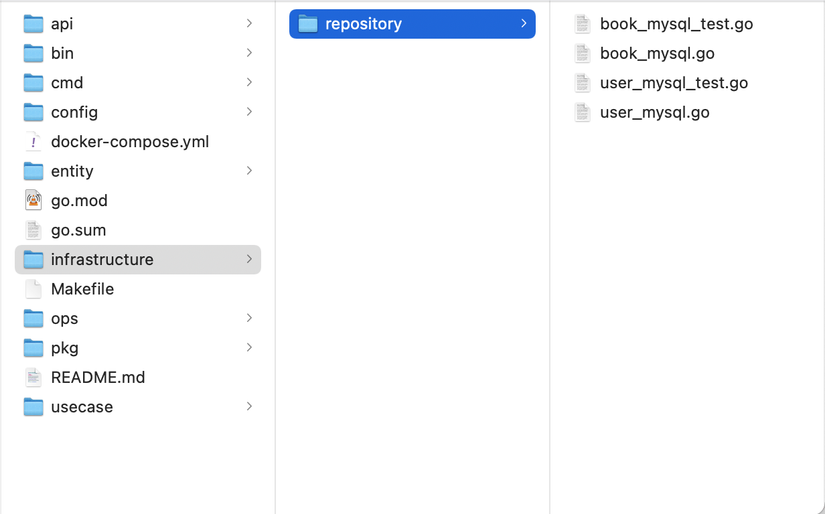The height and width of the screenshot is (514, 825).
Task: Click the go.sum document icon
Action: (33, 230)
